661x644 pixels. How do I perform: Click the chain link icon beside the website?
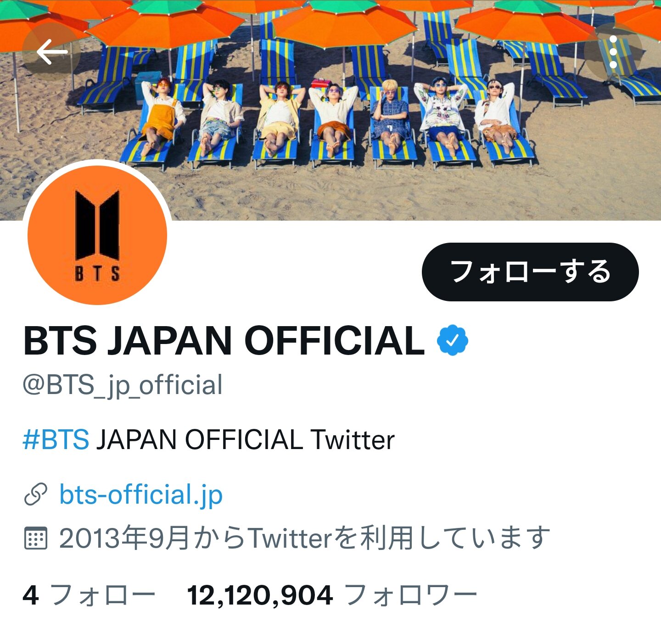[35, 494]
